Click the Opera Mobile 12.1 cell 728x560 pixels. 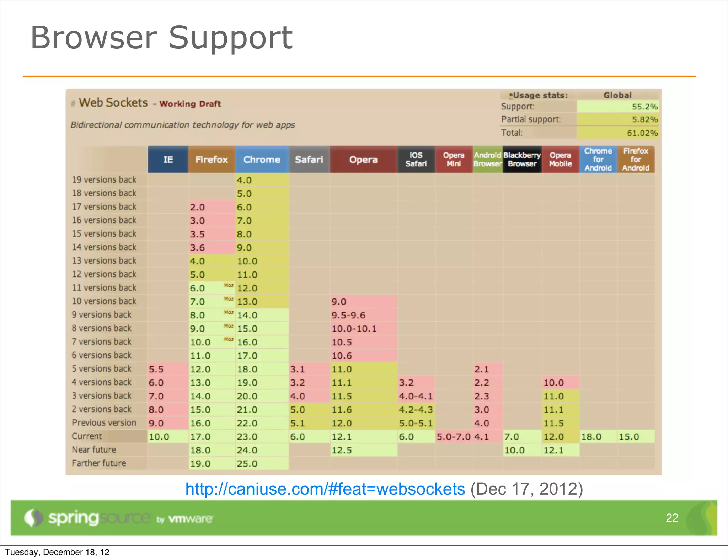[x=561, y=450]
